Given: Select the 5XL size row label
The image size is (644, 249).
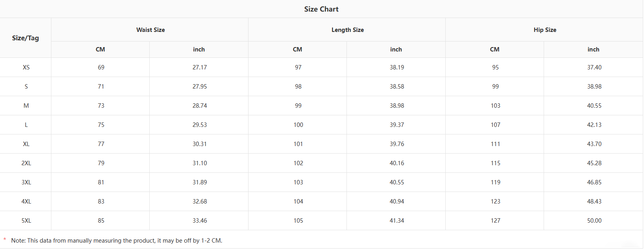Looking at the screenshot, I should click(26, 221).
